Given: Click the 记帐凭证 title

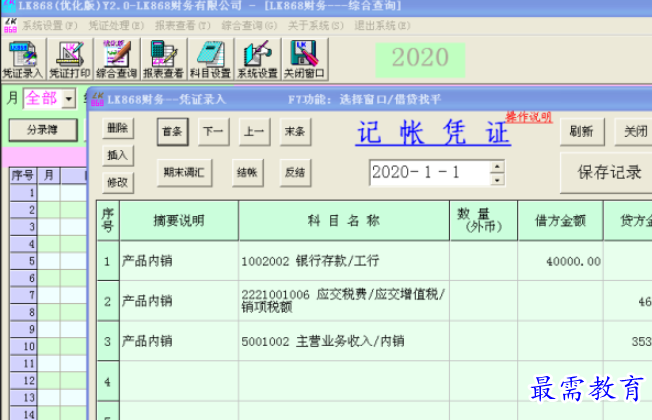Looking at the screenshot, I should (x=433, y=133).
